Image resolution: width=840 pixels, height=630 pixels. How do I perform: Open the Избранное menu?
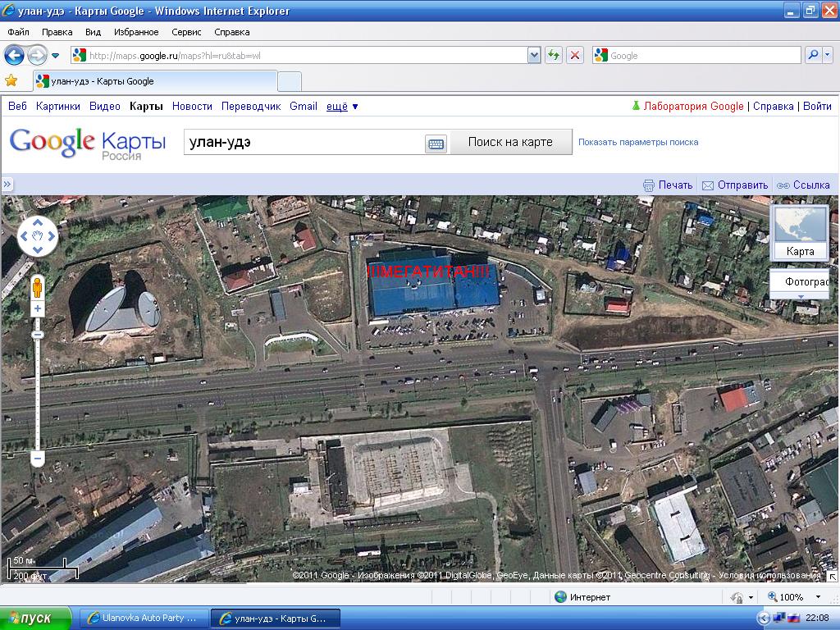pos(136,32)
